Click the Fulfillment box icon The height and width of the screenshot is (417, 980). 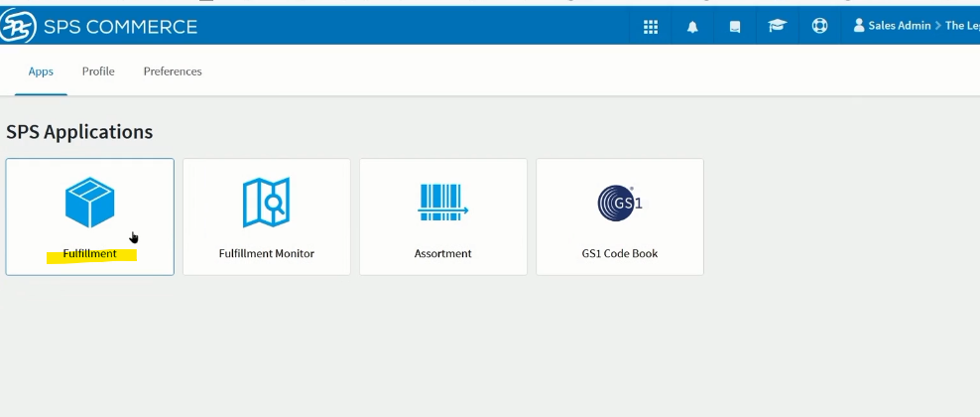(90, 203)
